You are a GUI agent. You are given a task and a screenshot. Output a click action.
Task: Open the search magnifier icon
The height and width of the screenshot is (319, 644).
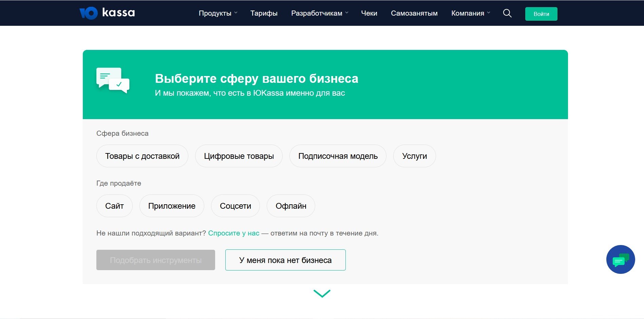(x=507, y=13)
